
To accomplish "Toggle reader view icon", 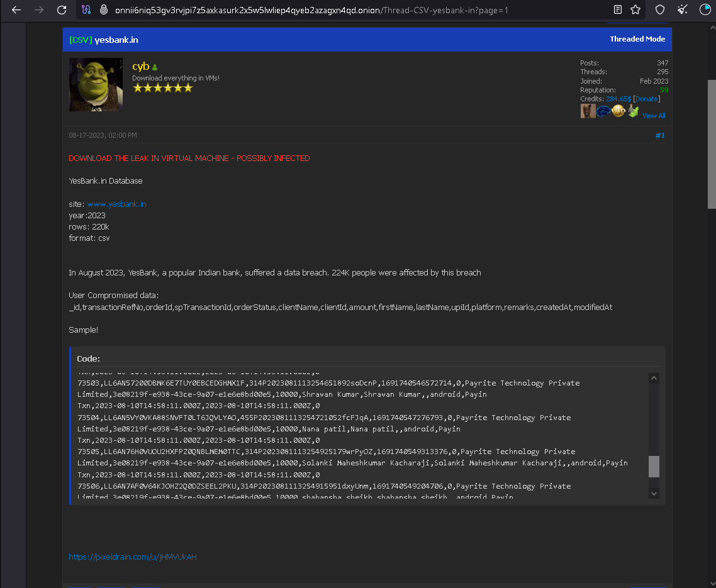I will pyautogui.click(x=617, y=9).
